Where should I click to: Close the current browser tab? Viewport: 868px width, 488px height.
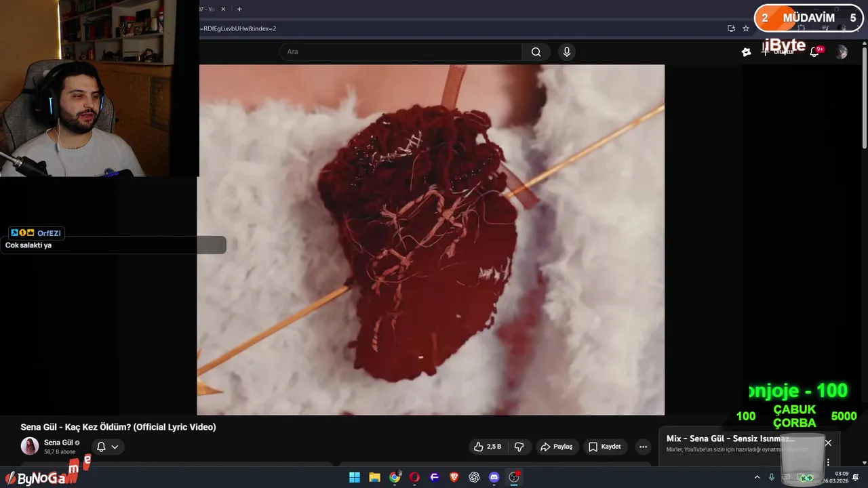pyautogui.click(x=223, y=9)
